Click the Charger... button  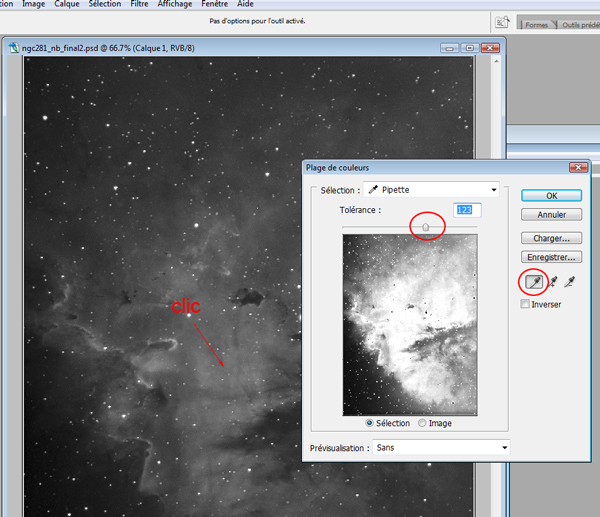pyautogui.click(x=551, y=238)
